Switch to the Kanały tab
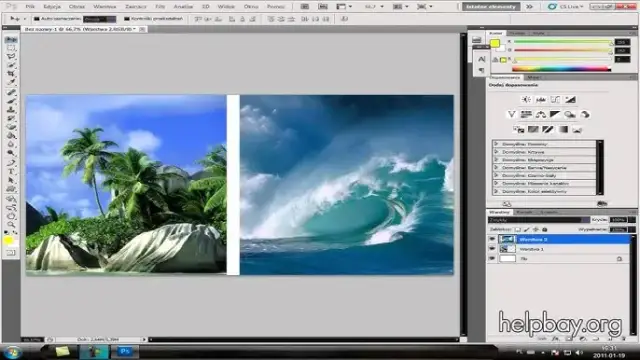The width and height of the screenshot is (640, 360). (524, 212)
